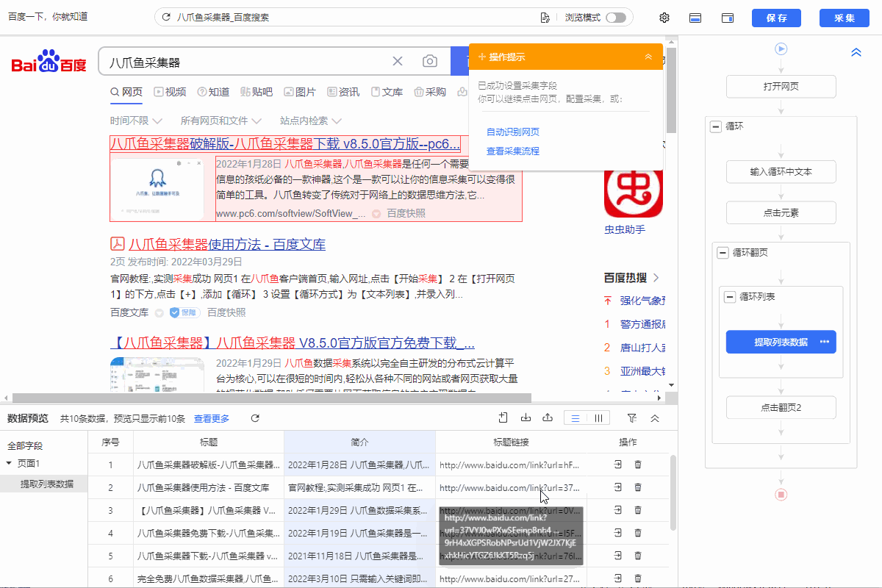The image size is (882, 588).
Task: Click the data table vertical scrollbar
Action: click(673, 492)
